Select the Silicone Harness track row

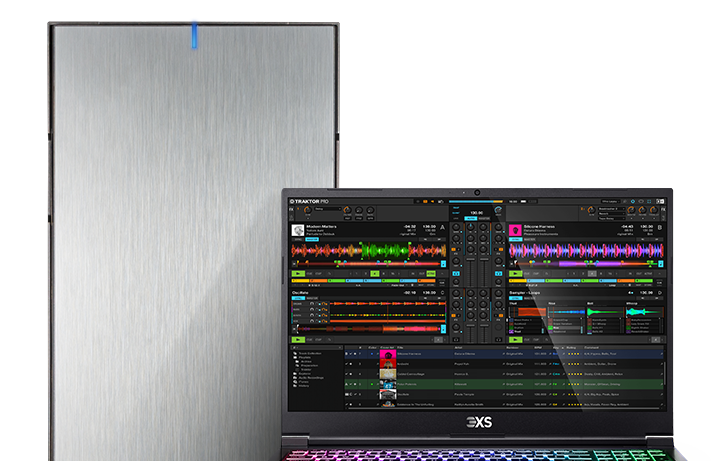pos(504,354)
